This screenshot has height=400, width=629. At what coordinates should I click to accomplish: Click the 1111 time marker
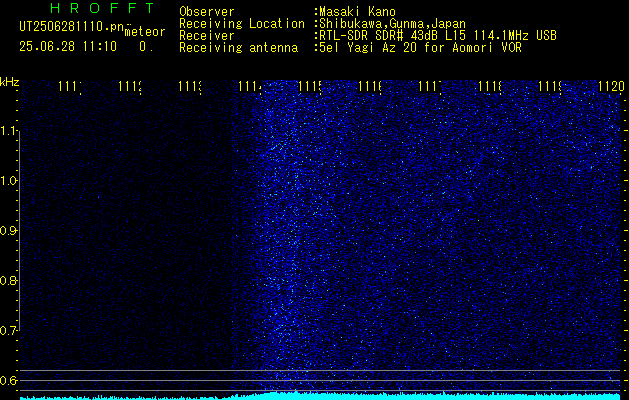70,87
